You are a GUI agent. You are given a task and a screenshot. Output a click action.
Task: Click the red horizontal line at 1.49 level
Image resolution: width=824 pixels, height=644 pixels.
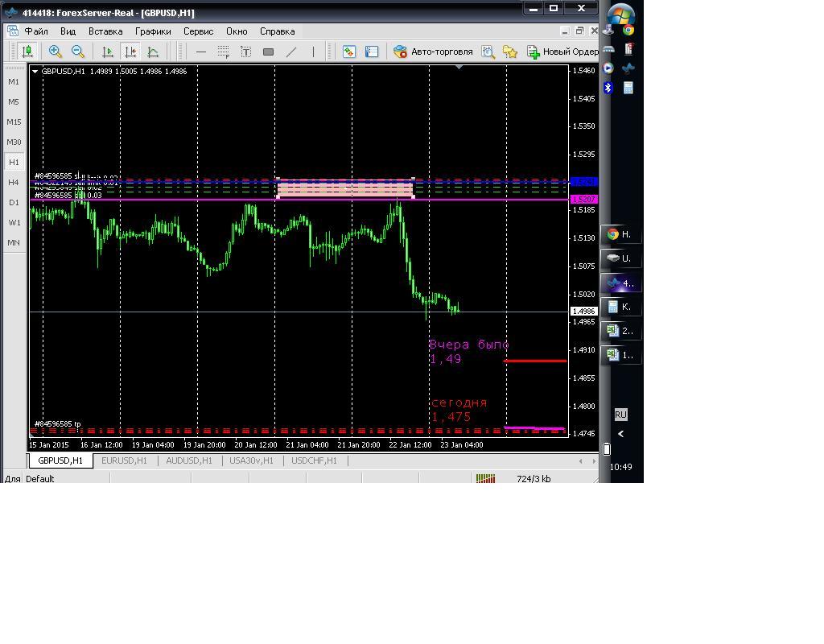[x=535, y=361]
